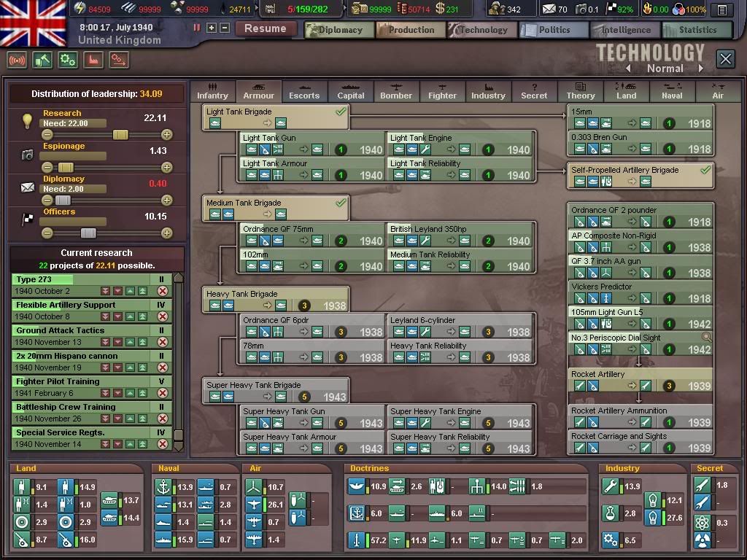Image resolution: width=747 pixels, height=560 pixels.
Task: Open the Production screen
Action: click(x=411, y=30)
